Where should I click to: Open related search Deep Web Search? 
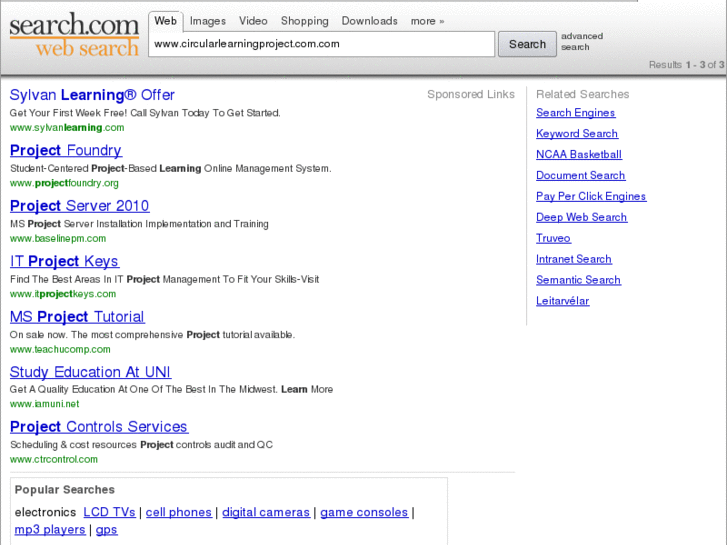(581, 217)
